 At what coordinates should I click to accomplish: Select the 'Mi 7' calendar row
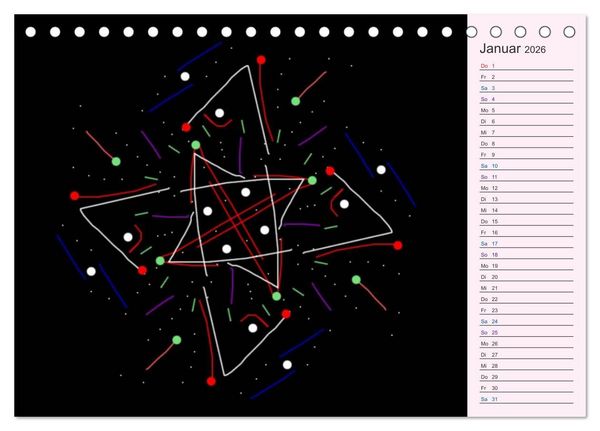click(527, 132)
